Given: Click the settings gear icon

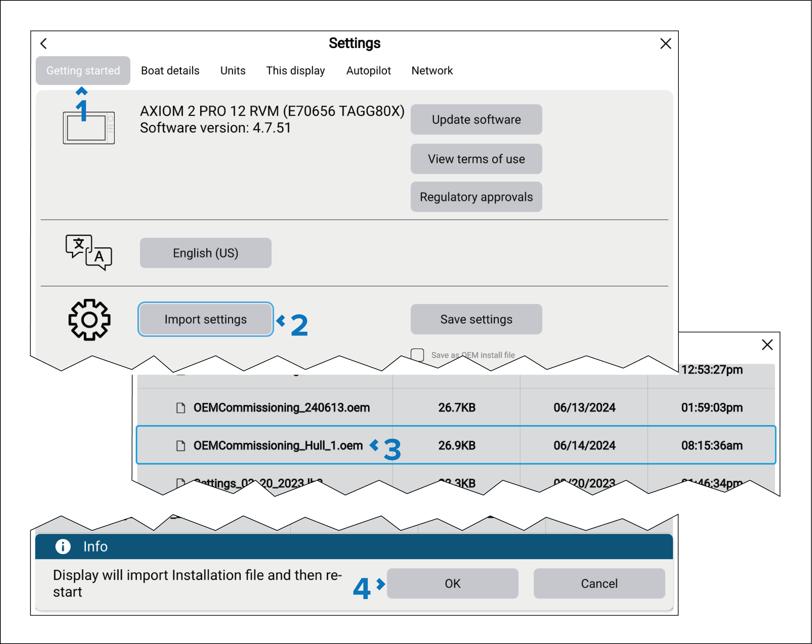Looking at the screenshot, I should 89,319.
